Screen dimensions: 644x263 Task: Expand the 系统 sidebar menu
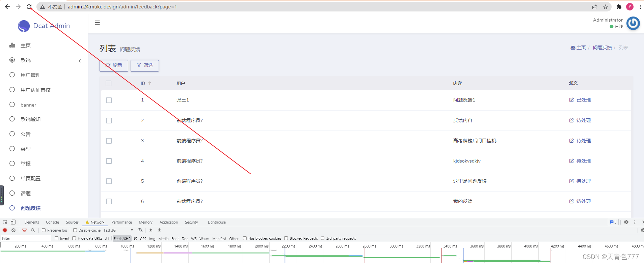coord(44,60)
